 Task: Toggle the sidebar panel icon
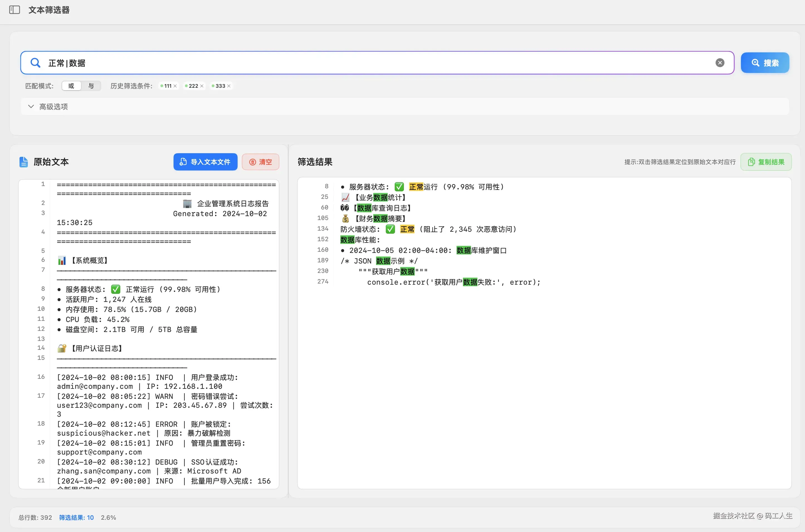coord(14,10)
